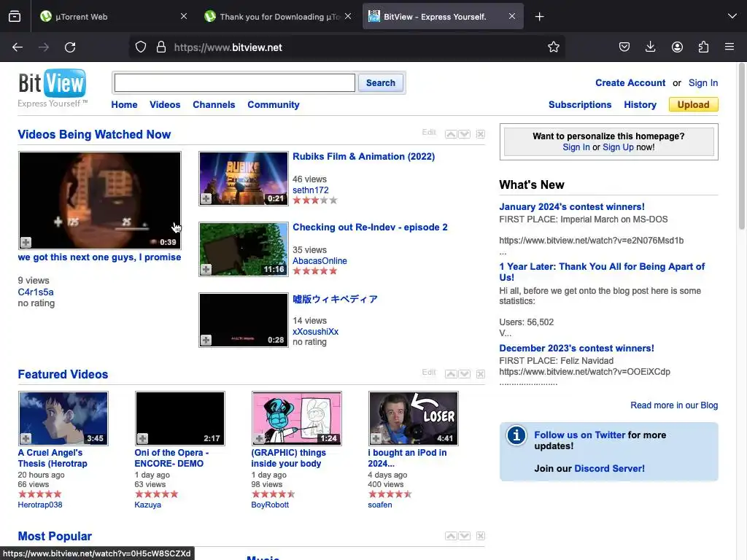Open the Channels navigation link
The height and width of the screenshot is (560, 747).
(214, 105)
